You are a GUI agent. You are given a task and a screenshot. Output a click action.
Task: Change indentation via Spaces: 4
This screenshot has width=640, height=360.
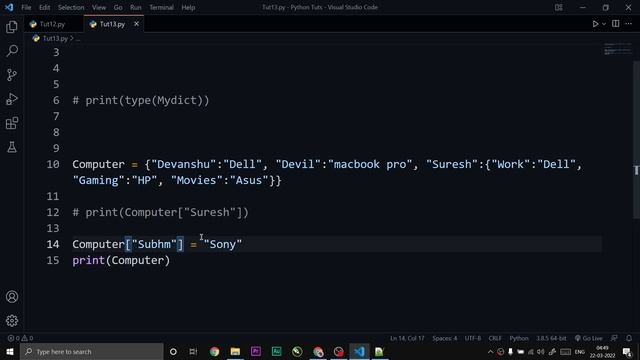444,338
